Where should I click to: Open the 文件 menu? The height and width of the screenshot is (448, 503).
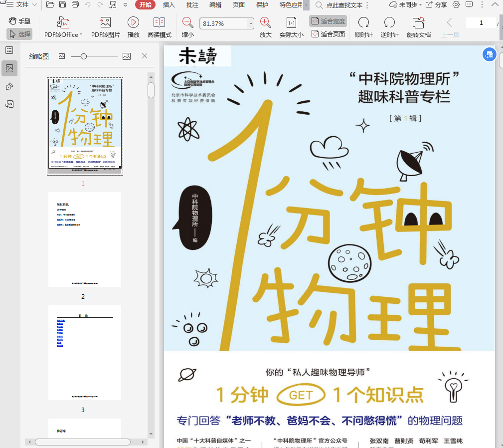[x=22, y=4]
